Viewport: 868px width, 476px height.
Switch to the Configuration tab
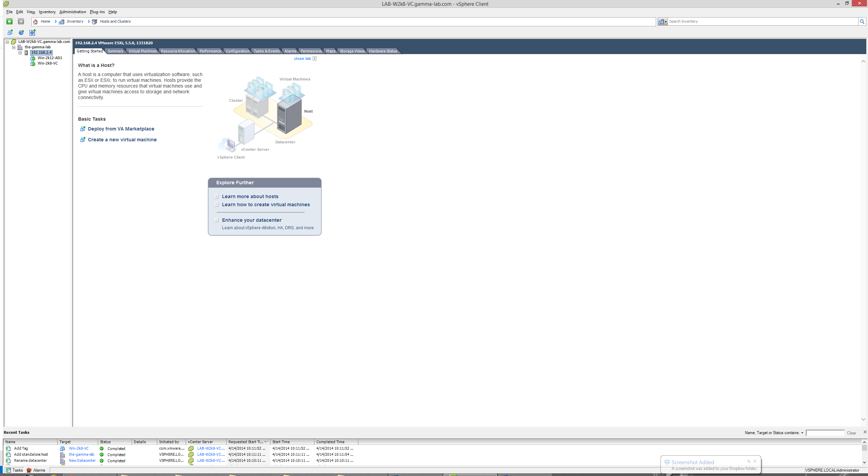click(x=237, y=51)
